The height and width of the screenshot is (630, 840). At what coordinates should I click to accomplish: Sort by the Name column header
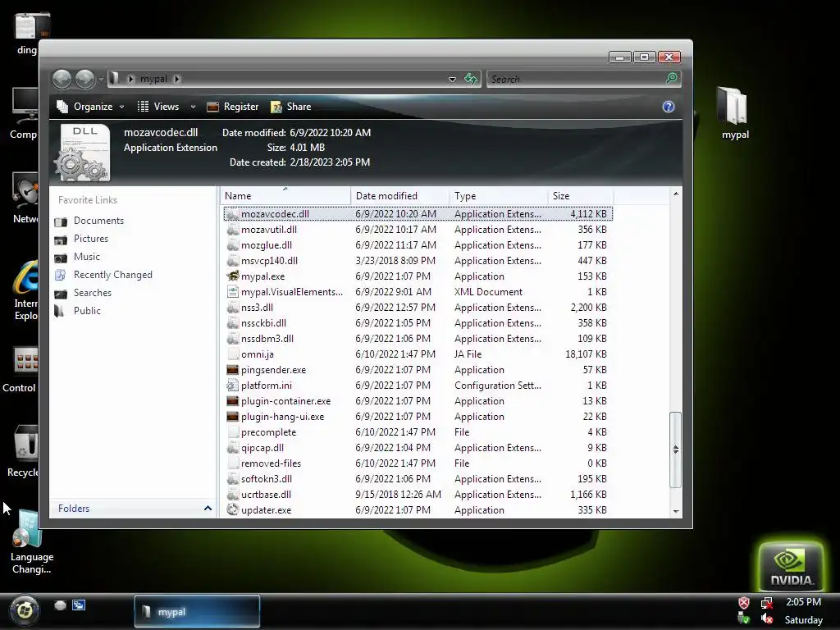286,195
